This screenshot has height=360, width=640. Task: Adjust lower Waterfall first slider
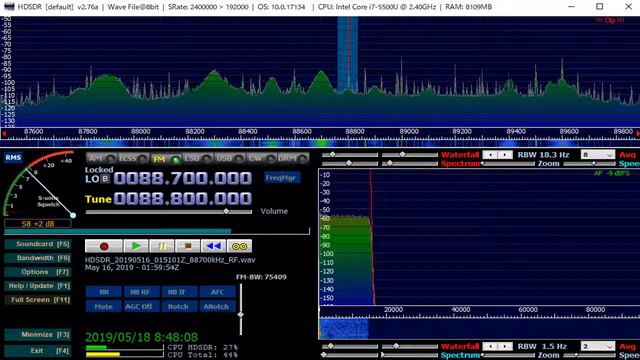(350, 346)
